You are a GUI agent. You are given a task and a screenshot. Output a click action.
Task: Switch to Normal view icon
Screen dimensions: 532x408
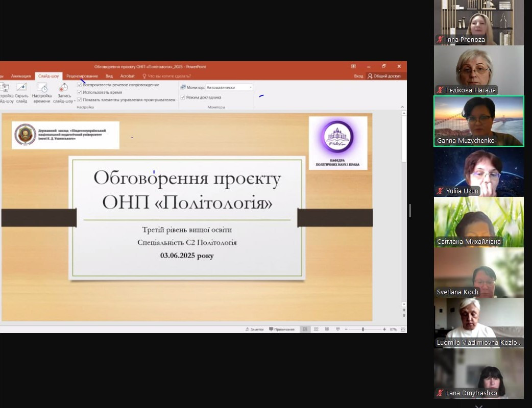coord(305,329)
